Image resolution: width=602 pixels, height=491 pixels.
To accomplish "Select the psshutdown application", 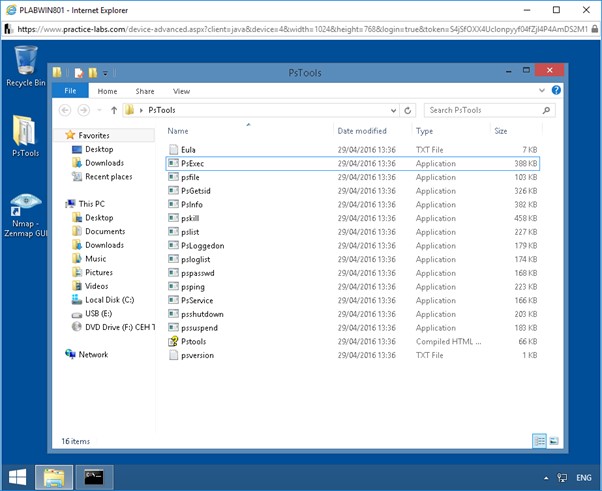I will coord(352,314).
